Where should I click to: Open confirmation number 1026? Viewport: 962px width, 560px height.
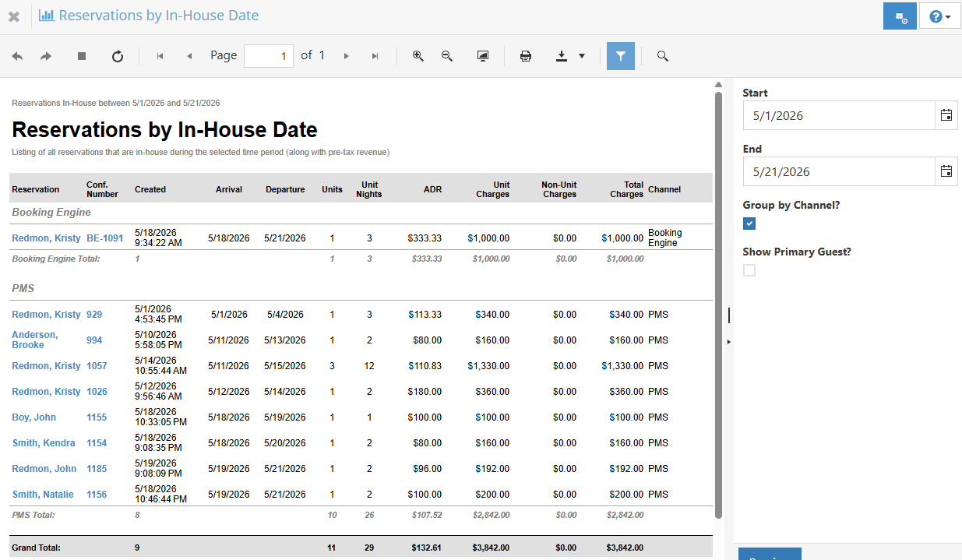[x=97, y=392]
